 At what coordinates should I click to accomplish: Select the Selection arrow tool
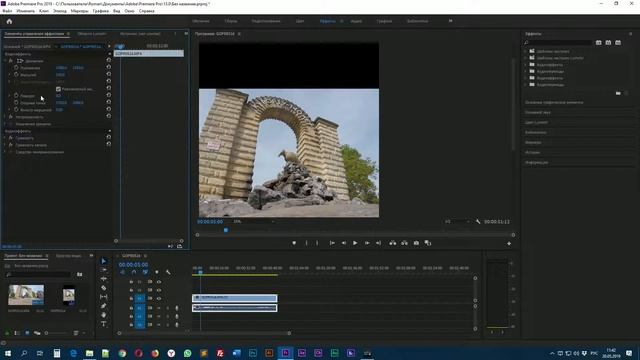tap(104, 261)
